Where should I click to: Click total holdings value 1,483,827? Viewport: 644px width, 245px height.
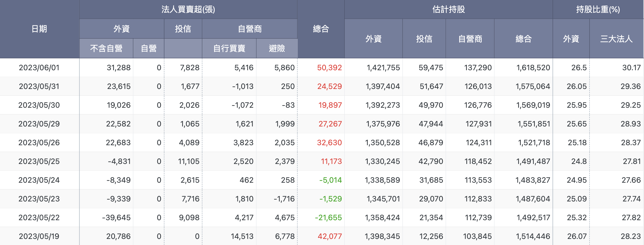tap(533, 180)
